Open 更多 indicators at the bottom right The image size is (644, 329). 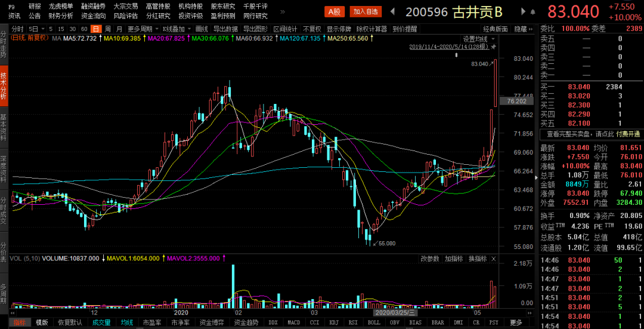click(516, 322)
